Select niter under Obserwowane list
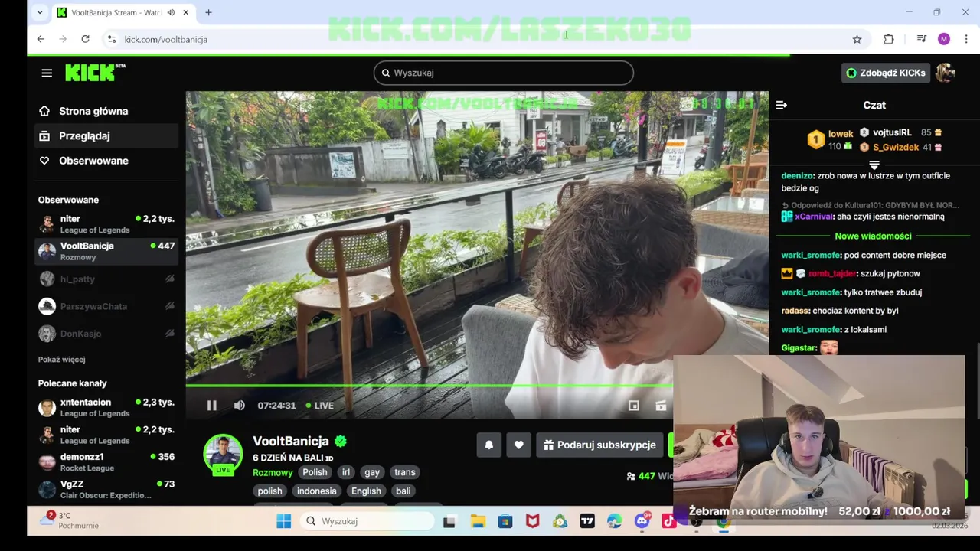 pyautogui.click(x=106, y=223)
